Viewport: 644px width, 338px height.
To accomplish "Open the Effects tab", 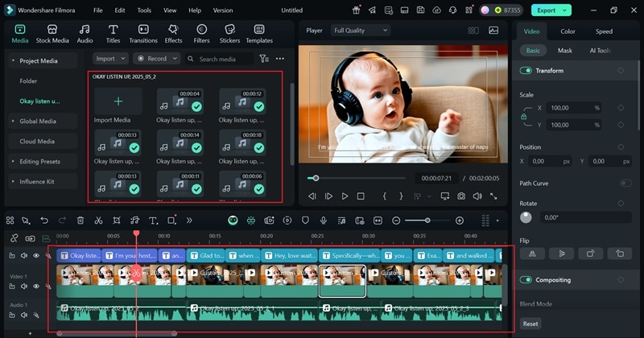I will 173,34.
